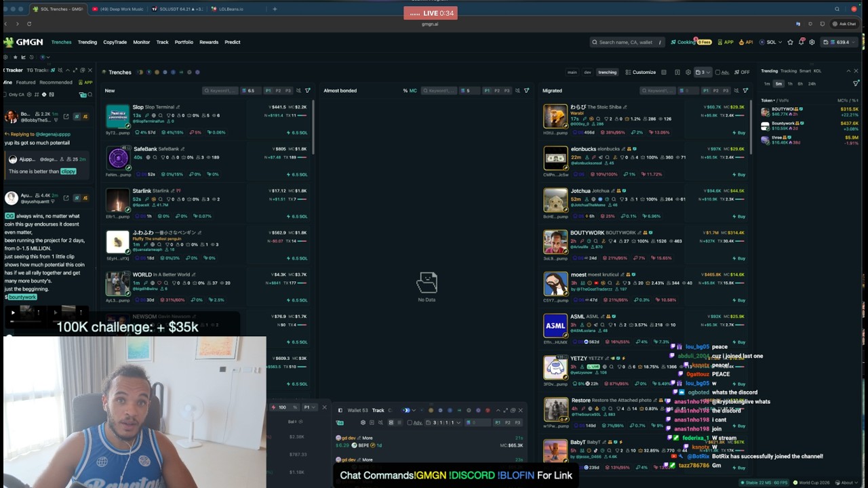Click the search name, CA, wallet field
The width and height of the screenshot is (868, 488).
pyautogui.click(x=627, y=42)
